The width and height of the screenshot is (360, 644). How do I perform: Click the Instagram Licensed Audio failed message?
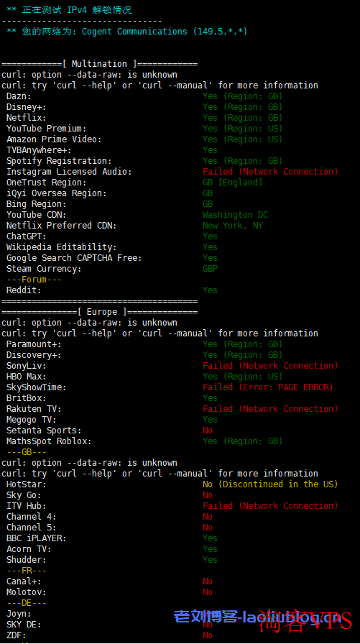(x=270, y=172)
